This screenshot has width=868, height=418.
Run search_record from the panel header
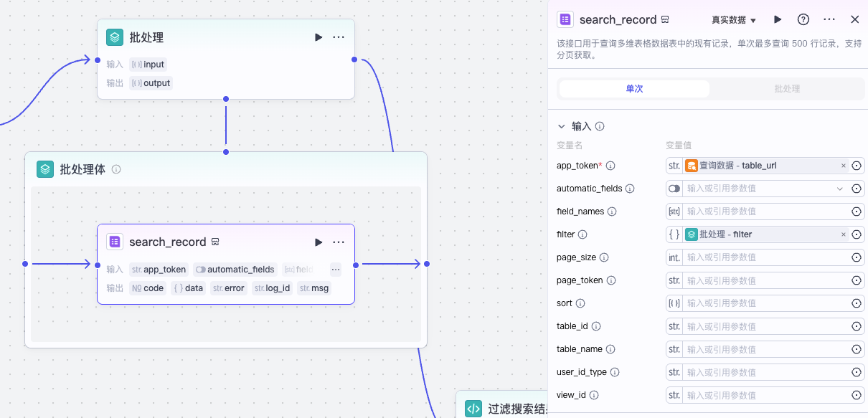click(x=778, y=19)
